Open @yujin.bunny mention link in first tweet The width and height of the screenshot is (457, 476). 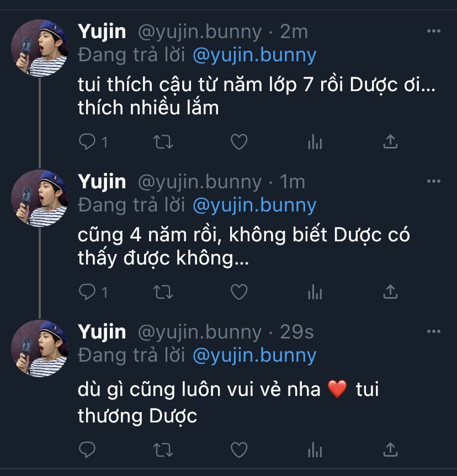[x=254, y=56]
